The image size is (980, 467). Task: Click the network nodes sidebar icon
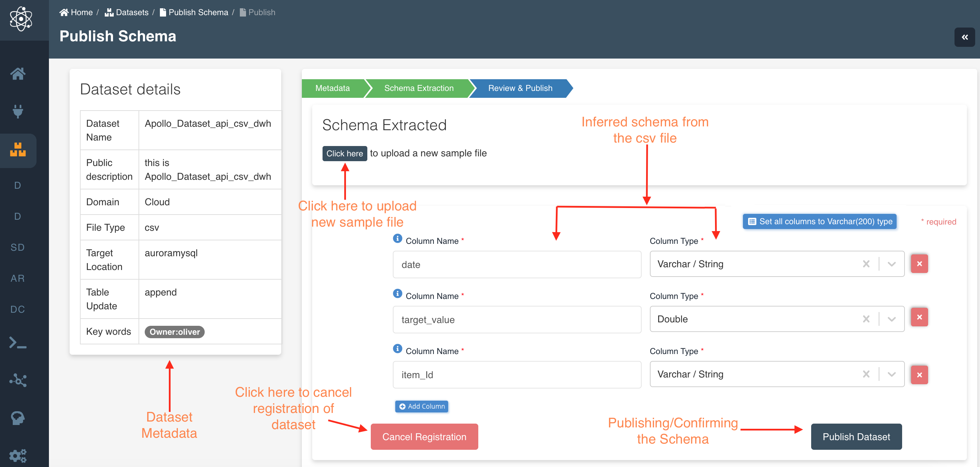click(x=18, y=380)
